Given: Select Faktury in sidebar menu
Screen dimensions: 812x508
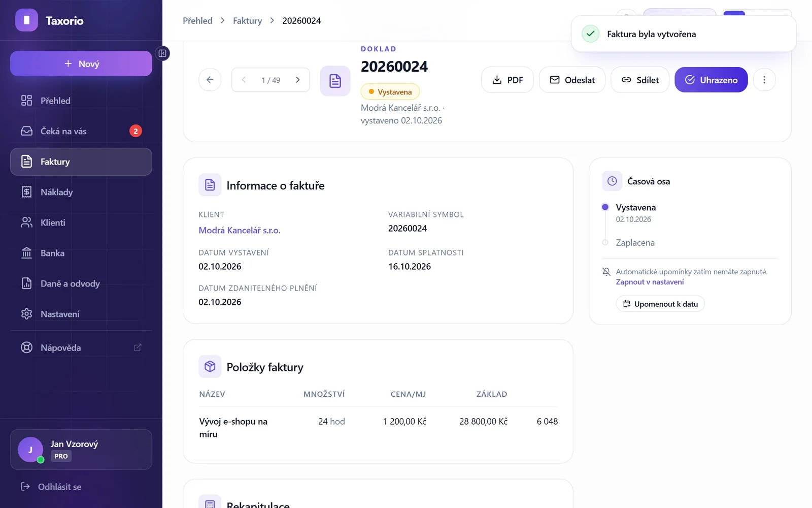Looking at the screenshot, I should [x=81, y=162].
